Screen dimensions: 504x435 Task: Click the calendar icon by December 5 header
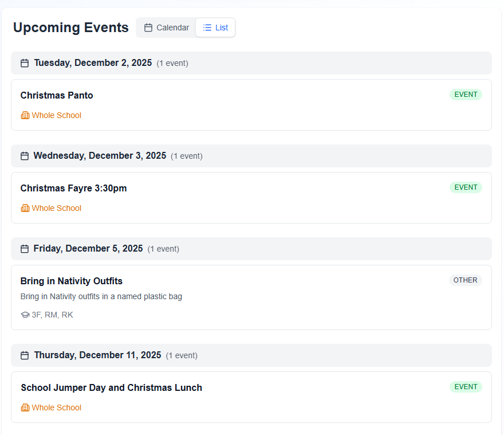[25, 248]
